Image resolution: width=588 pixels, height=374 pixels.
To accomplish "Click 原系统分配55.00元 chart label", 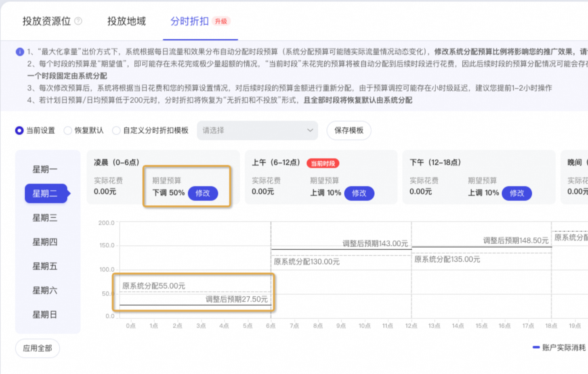I will pyautogui.click(x=153, y=286).
